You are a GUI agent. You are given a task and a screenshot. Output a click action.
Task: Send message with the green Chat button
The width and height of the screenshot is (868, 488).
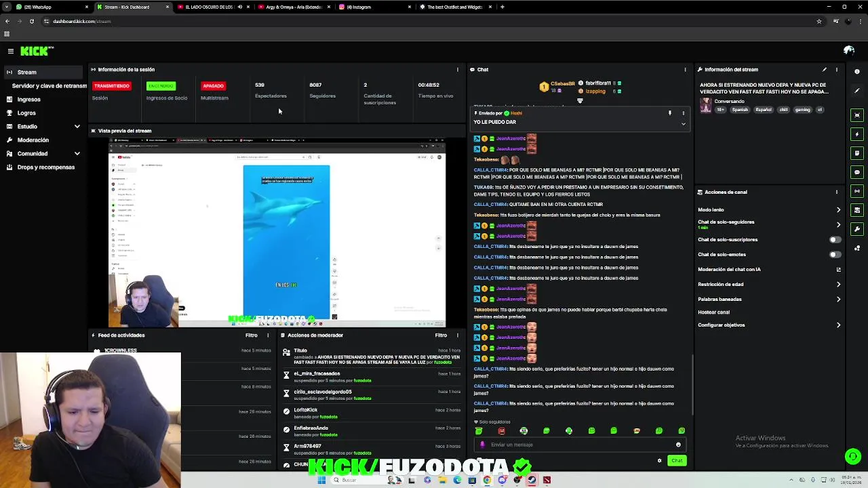(x=677, y=461)
